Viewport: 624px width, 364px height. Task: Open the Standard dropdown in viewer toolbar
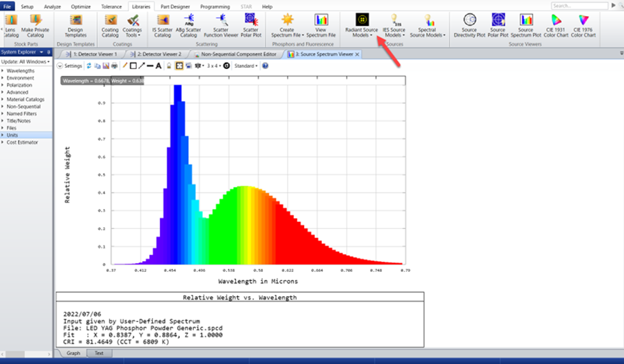[246, 66]
